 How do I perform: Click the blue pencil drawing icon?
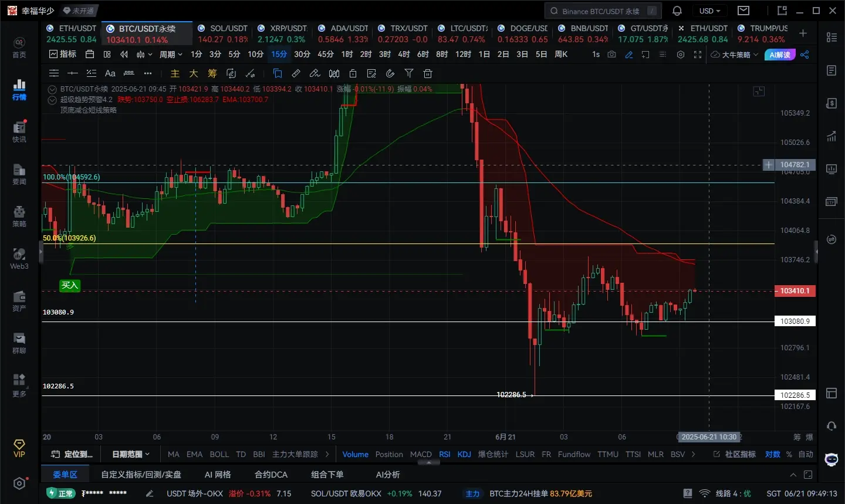[x=629, y=55]
